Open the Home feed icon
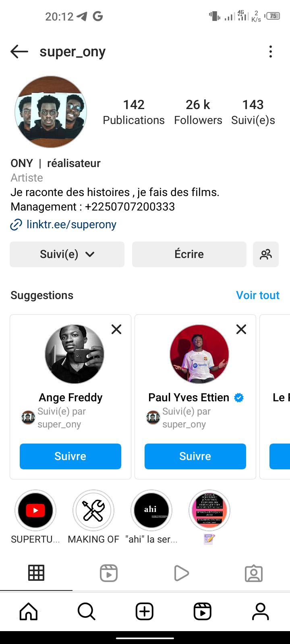290x644 pixels. [x=29, y=612]
